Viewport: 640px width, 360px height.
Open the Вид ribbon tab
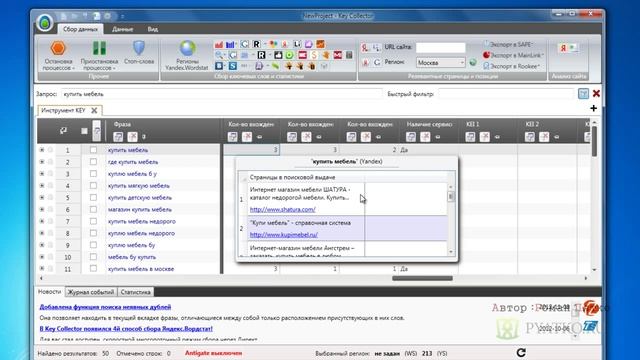[153, 29]
